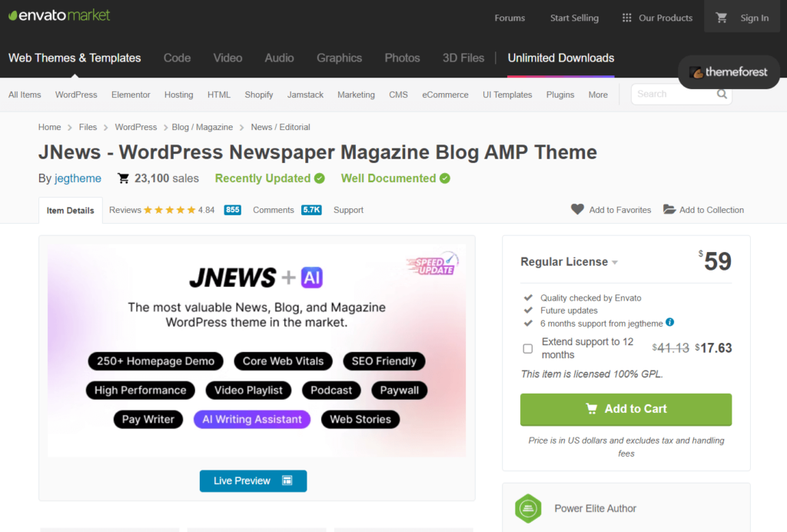Click the shopping cart icon beside Sign In
The width and height of the screenshot is (787, 532).
(721, 17)
